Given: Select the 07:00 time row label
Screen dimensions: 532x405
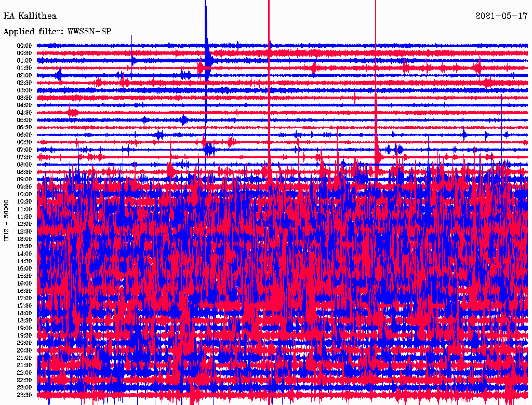Looking at the screenshot, I should pos(24,150).
